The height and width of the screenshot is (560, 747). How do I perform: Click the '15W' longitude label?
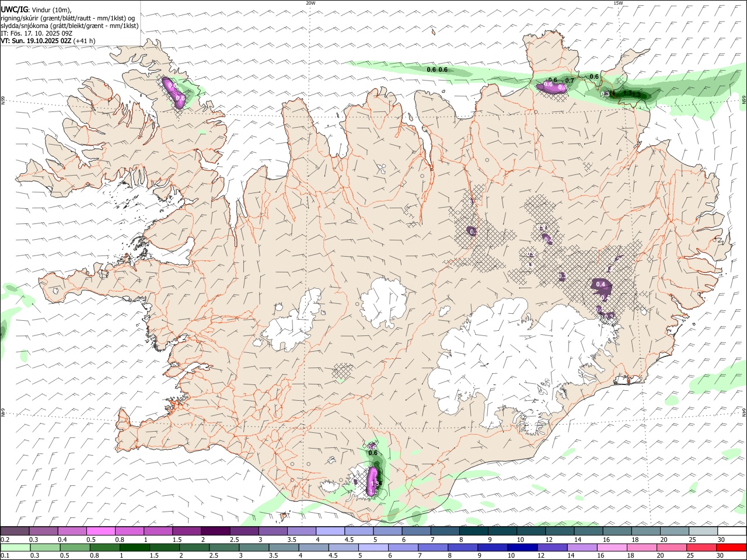[x=618, y=3]
